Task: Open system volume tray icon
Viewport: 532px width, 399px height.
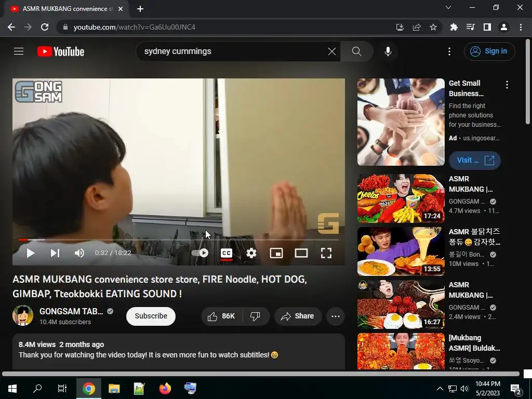Action: (x=464, y=389)
